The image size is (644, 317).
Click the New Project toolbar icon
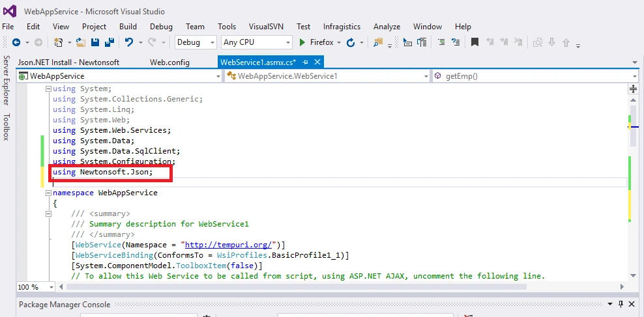tap(58, 42)
